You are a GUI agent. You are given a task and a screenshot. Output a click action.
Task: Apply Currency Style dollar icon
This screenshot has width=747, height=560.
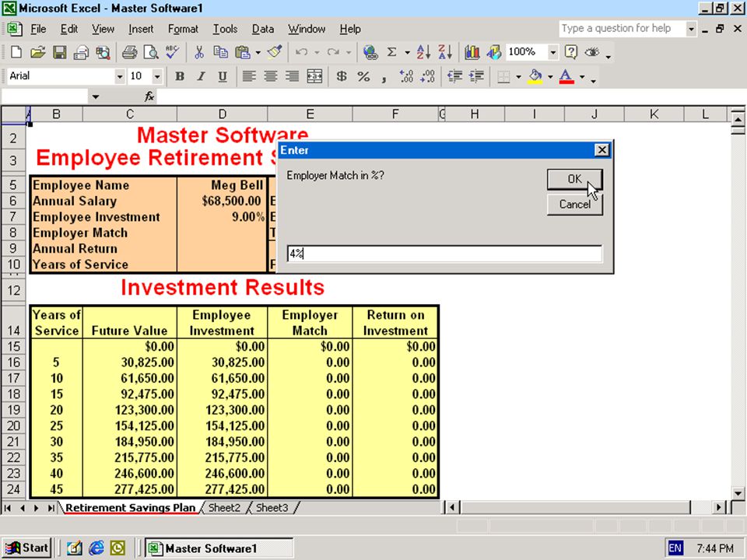(x=342, y=76)
